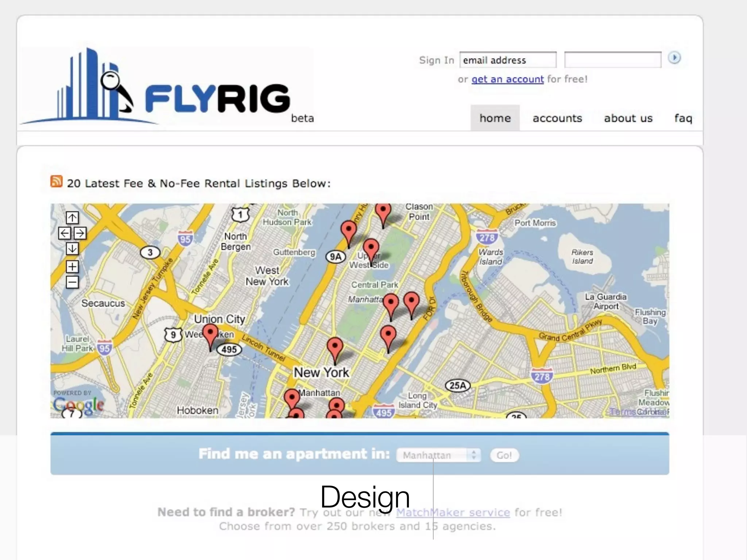The image size is (747, 560).
Task: Pan the map down with arrow
Action: [x=72, y=249]
